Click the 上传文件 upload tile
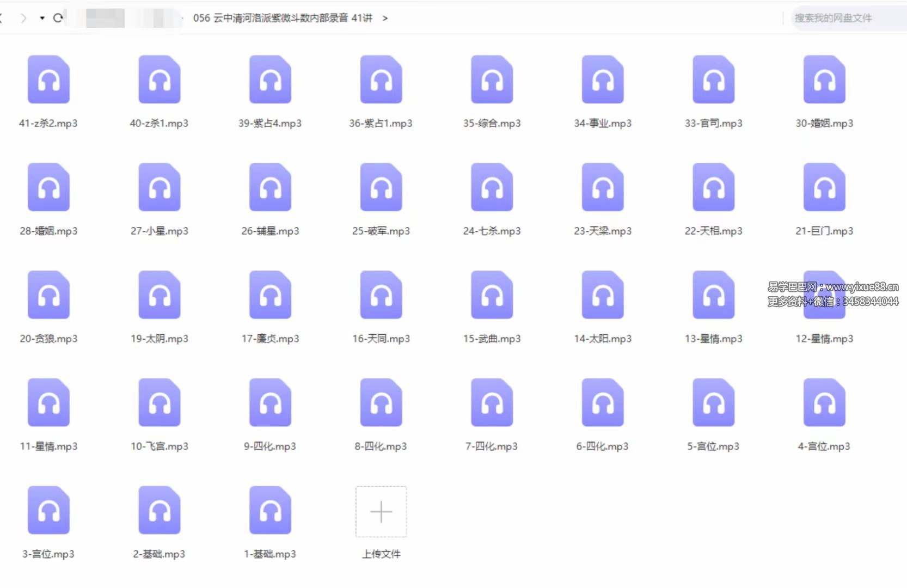This screenshot has height=588, width=907. (x=381, y=512)
